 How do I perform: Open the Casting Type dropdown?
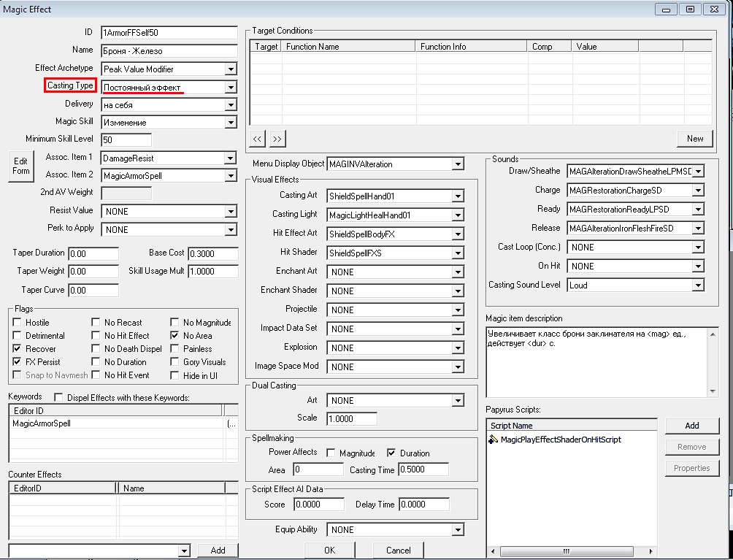[231, 88]
